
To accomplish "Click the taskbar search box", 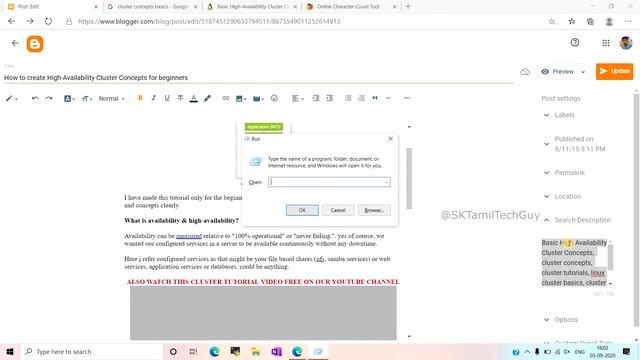I will [92, 351].
